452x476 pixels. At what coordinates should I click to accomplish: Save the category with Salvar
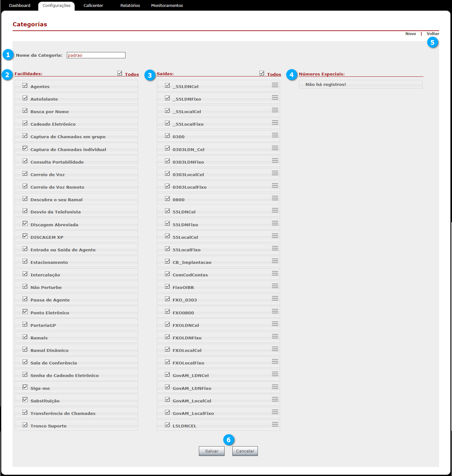[x=212, y=451]
